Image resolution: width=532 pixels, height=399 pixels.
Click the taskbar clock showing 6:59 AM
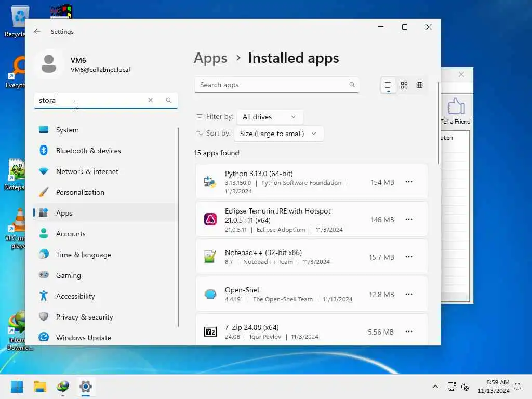tap(494, 387)
